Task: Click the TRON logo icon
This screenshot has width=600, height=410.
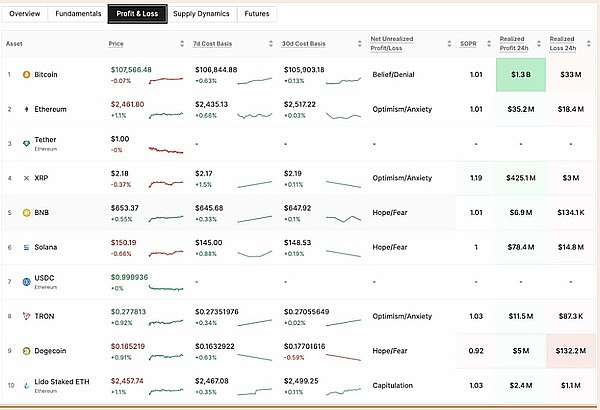Action: pos(26,317)
